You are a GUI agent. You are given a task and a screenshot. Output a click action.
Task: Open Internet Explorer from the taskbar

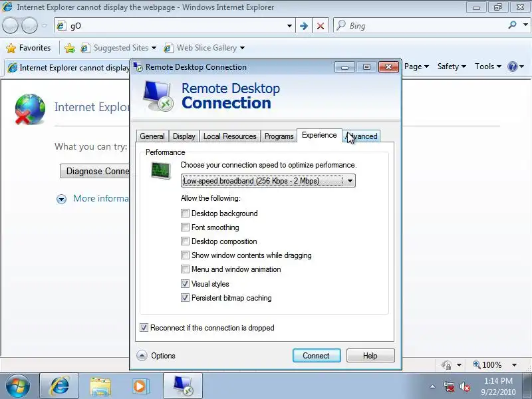click(x=59, y=386)
